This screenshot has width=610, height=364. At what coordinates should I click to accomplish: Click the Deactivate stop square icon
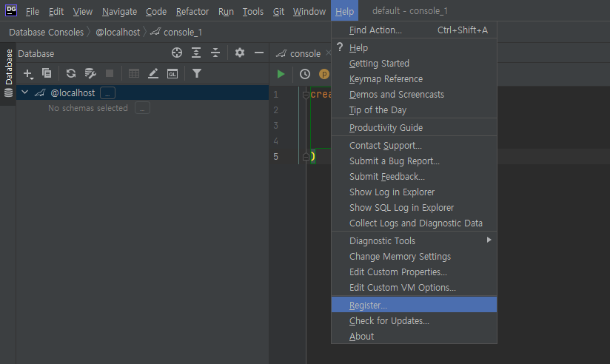pos(110,73)
